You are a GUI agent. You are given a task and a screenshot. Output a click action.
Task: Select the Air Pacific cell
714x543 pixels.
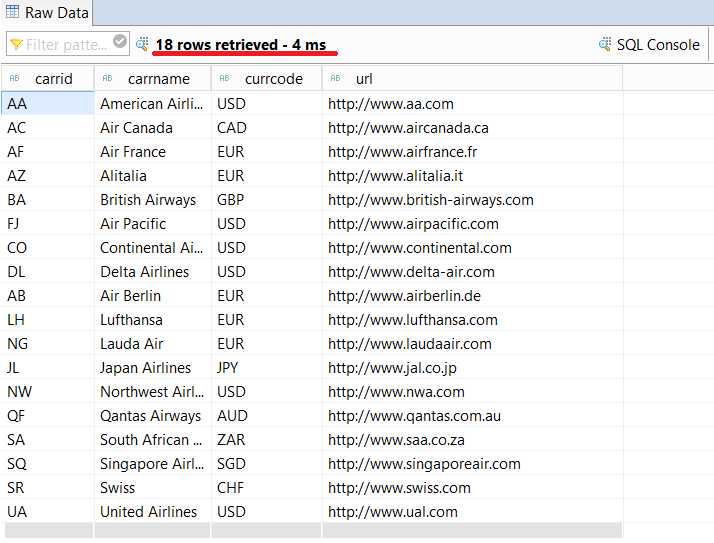click(153, 224)
